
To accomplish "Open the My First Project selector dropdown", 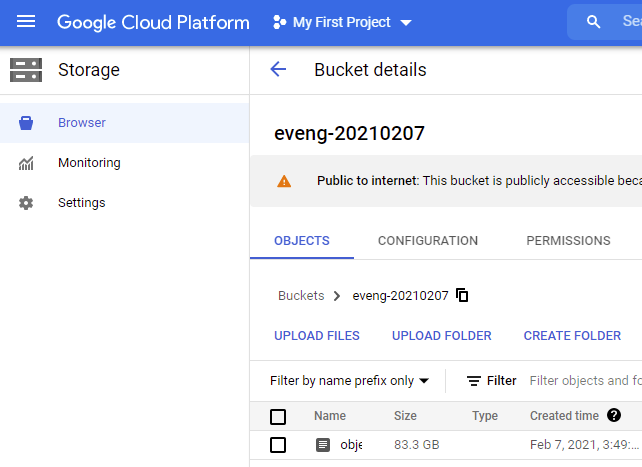I will point(342,22).
